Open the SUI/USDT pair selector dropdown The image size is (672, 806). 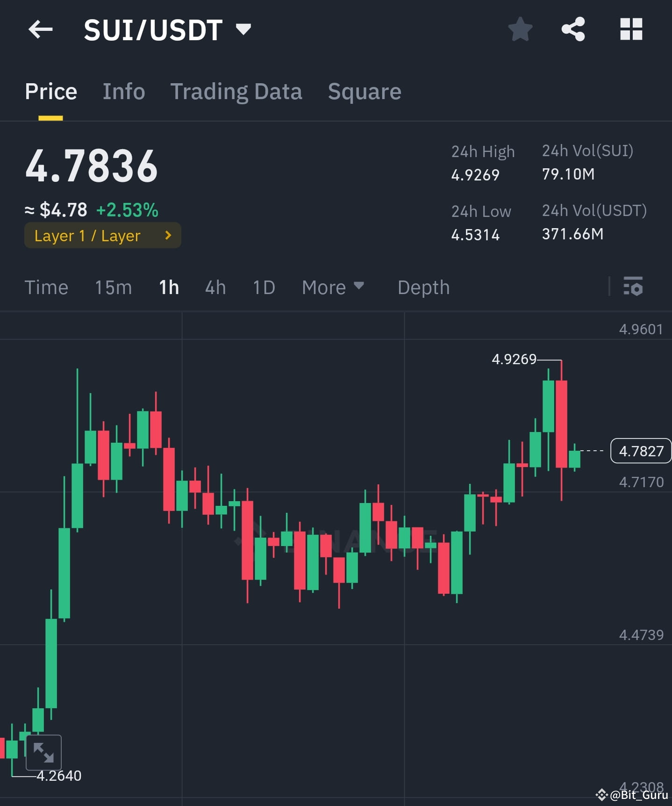coord(243,29)
